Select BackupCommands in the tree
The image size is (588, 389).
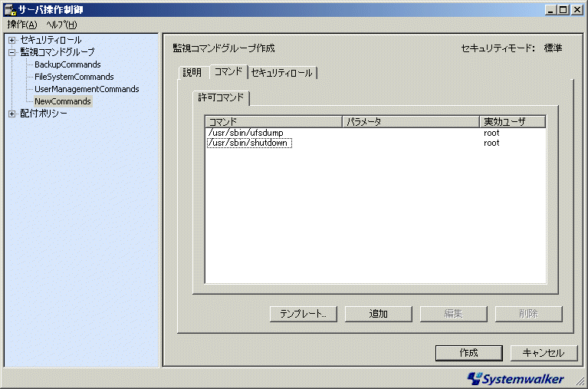click(x=67, y=64)
